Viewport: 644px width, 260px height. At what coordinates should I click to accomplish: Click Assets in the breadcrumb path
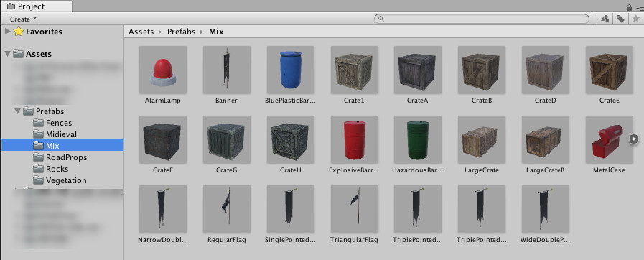click(141, 32)
